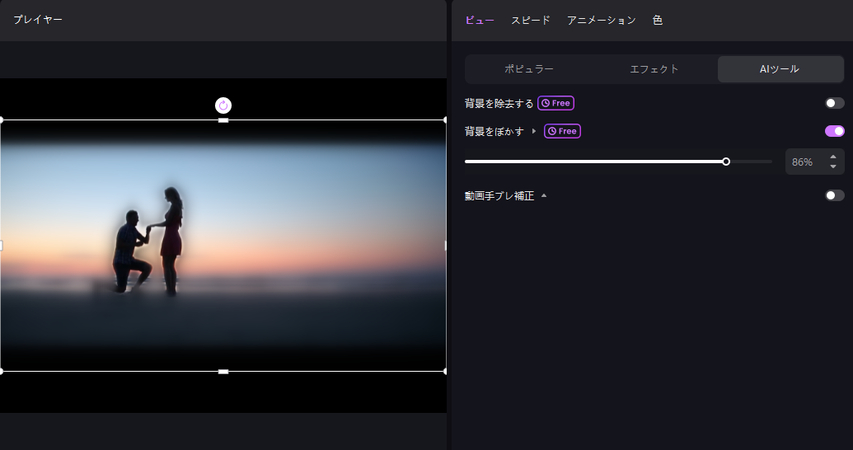
Task: Click the top-right corner handle of the video
Action: [x=445, y=120]
